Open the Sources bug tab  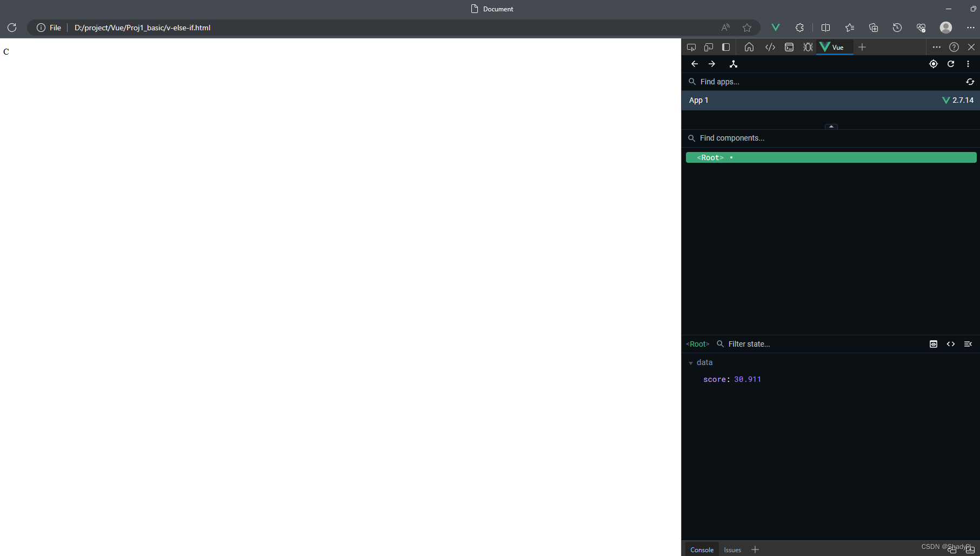click(x=808, y=47)
